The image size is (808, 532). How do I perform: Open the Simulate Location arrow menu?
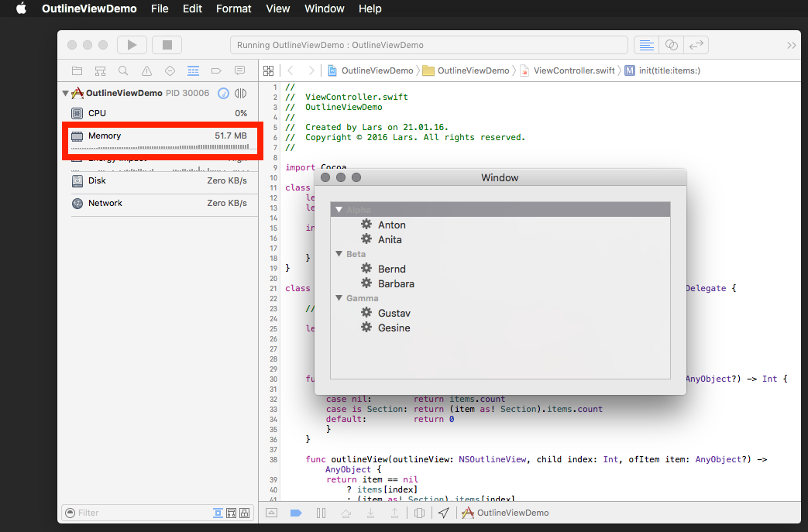click(x=444, y=513)
